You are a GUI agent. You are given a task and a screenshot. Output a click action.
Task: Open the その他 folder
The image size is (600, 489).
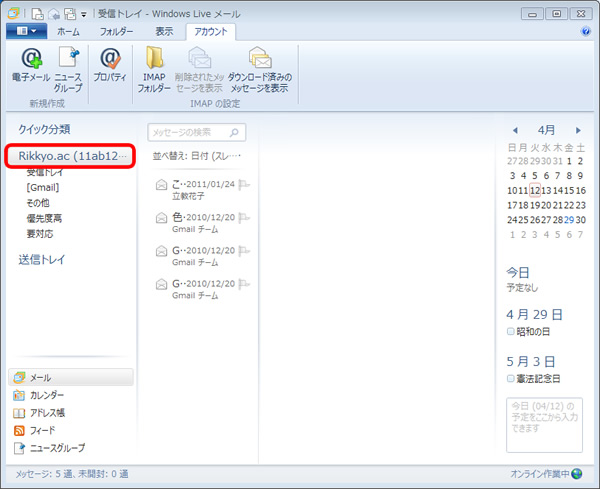[38, 203]
